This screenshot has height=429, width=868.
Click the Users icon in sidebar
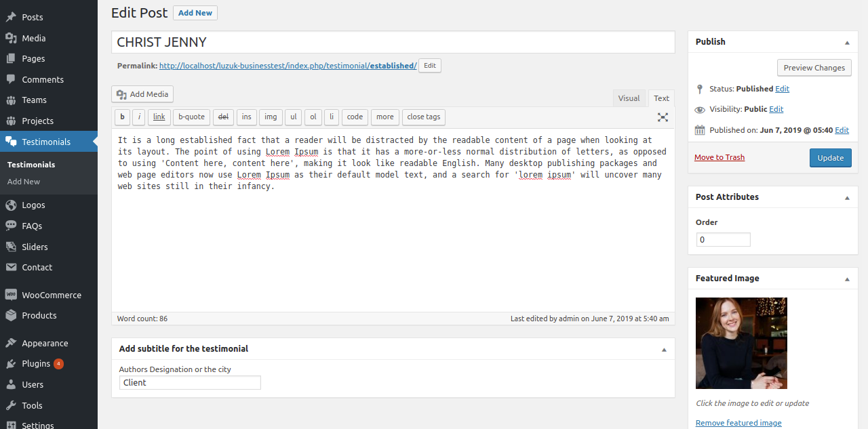(11, 384)
